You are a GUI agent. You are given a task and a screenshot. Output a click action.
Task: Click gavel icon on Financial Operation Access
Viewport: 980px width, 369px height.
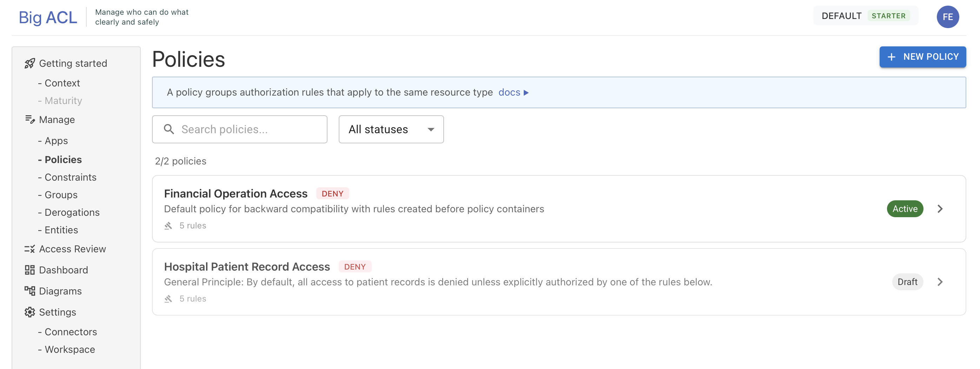[x=168, y=226]
